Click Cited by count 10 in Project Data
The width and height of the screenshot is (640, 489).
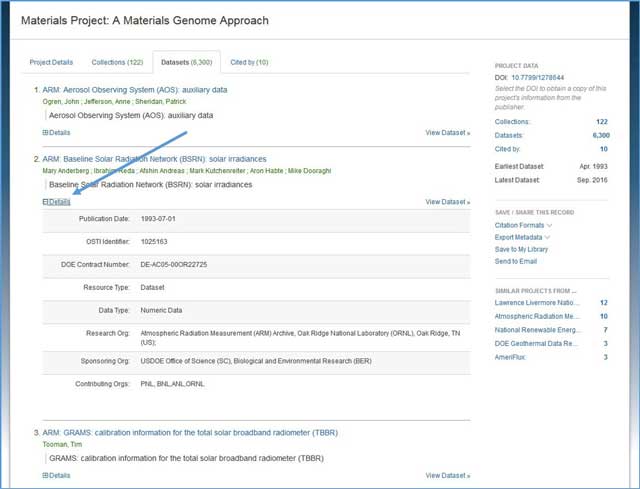coord(604,149)
